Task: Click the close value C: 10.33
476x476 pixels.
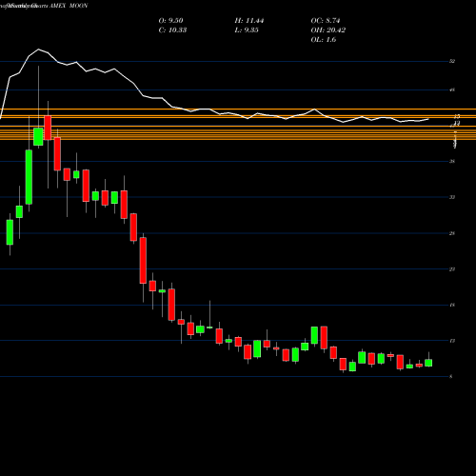Action: (x=172, y=30)
